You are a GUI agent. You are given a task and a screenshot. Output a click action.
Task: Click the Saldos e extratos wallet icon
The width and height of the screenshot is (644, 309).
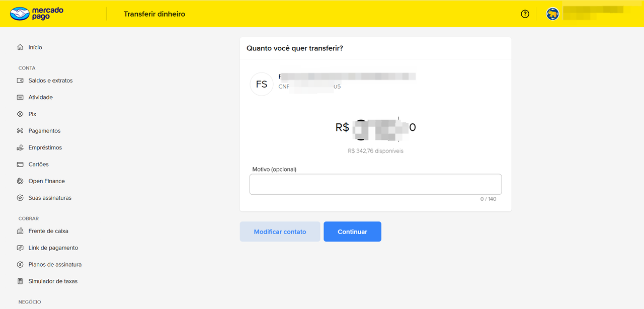[x=20, y=81]
